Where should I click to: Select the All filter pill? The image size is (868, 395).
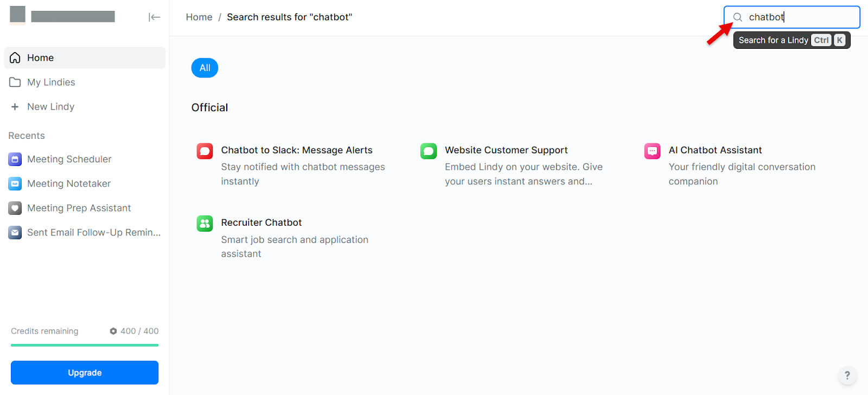tap(205, 68)
